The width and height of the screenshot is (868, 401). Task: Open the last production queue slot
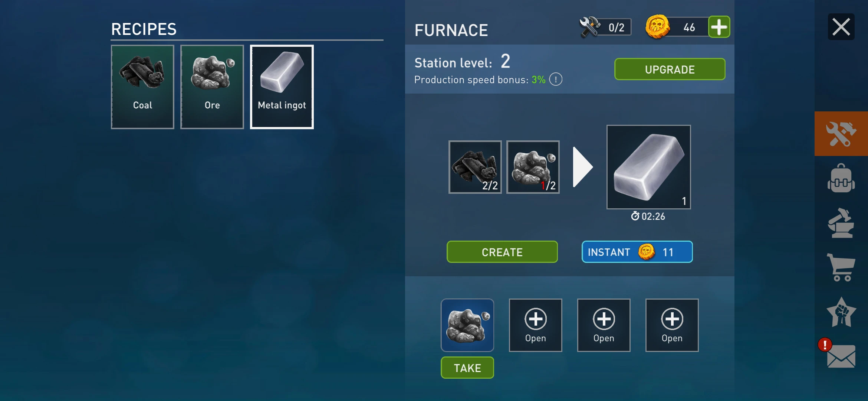(672, 325)
